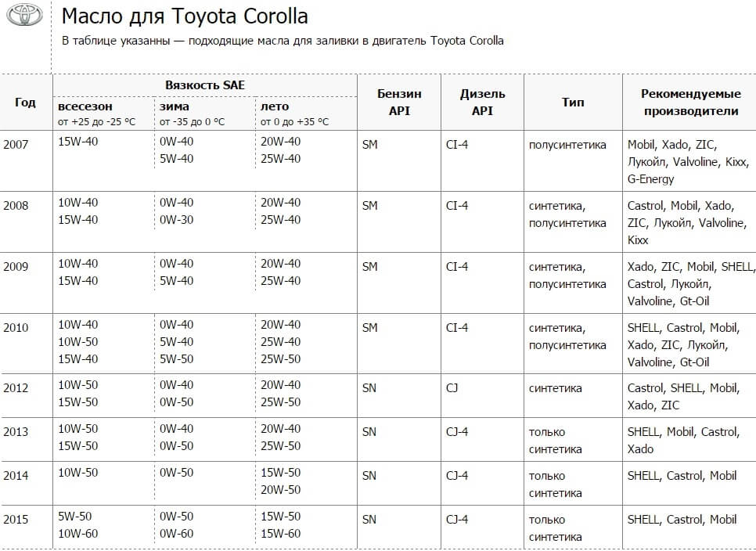Click the 'CJ' diesel value for 2012
Screen dimensions: 756x551
[x=453, y=388]
